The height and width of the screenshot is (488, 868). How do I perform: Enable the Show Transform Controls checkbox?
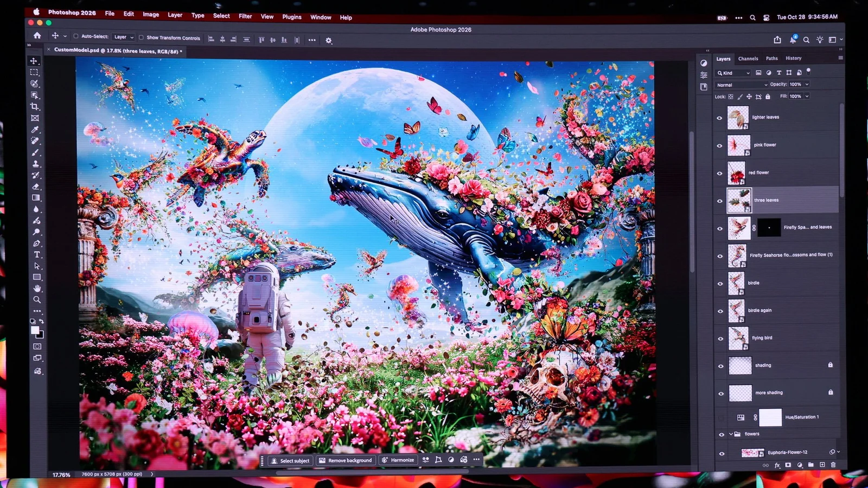[x=140, y=38]
